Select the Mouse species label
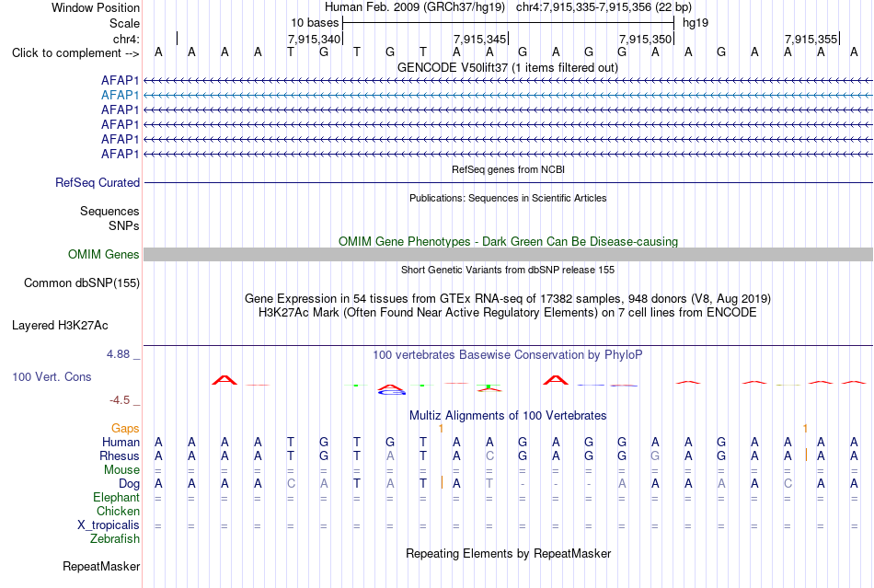Screen dimensions: 874x588 click(x=121, y=470)
